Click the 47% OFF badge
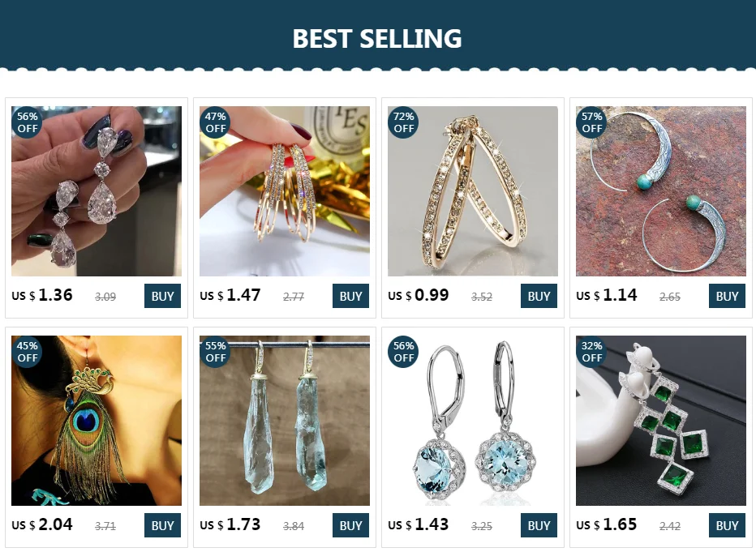 pos(215,122)
